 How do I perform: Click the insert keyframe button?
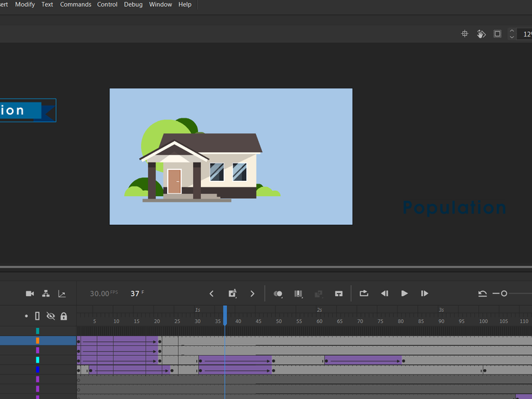click(x=232, y=293)
